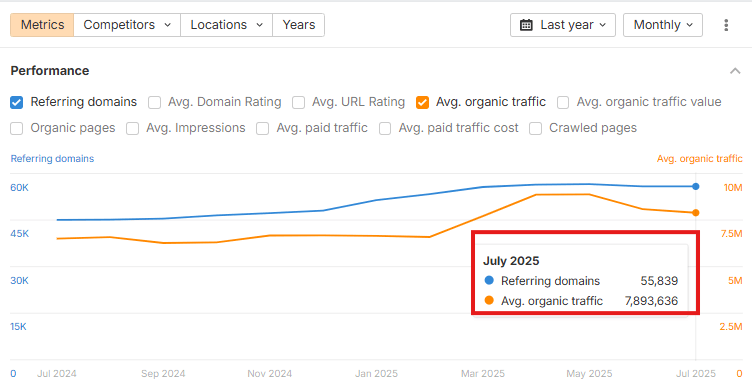752x390 pixels.
Task: Enable Avg. organic traffic value checkbox
Action: click(x=563, y=102)
